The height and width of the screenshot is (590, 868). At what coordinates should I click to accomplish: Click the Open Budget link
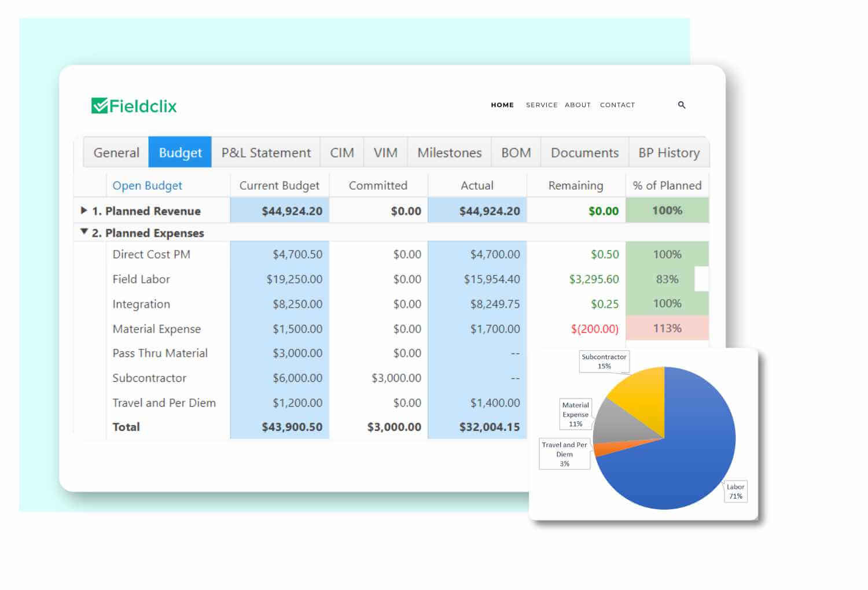click(x=147, y=185)
